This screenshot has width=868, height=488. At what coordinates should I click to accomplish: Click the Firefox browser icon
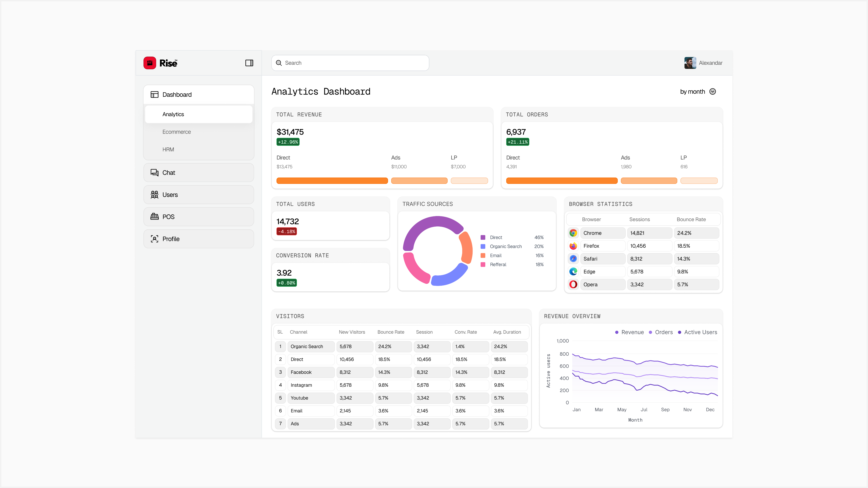[x=573, y=246]
